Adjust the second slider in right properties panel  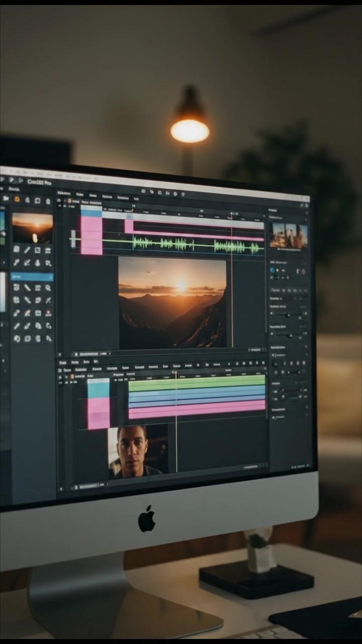289,335
